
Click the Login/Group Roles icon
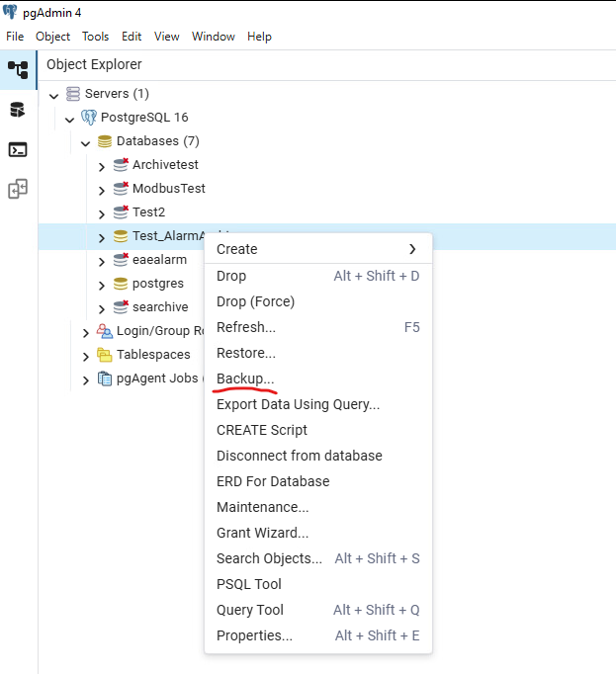[105, 331]
